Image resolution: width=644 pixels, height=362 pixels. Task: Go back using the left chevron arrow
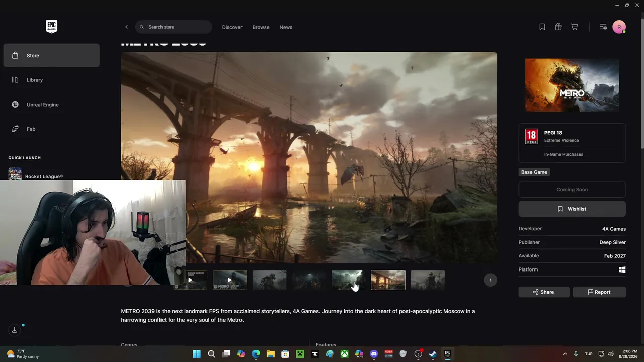[126, 27]
